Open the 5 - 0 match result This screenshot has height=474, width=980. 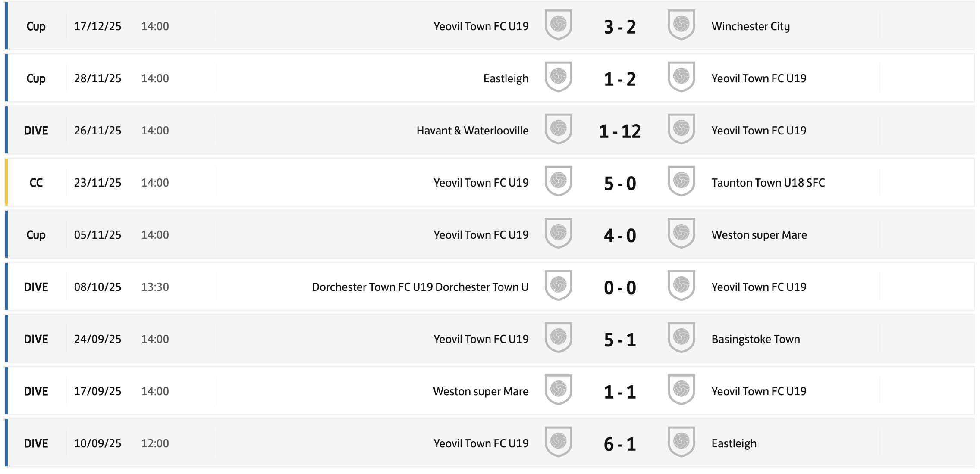(x=620, y=183)
